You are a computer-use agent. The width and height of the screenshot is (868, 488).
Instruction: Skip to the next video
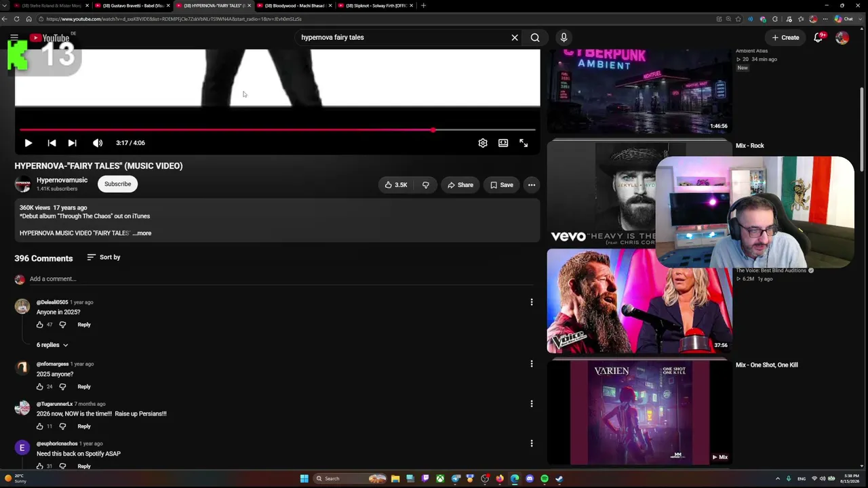pos(72,143)
